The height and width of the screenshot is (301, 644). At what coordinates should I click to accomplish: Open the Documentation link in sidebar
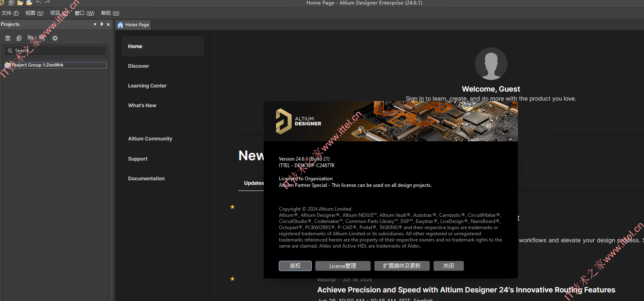[x=146, y=179]
